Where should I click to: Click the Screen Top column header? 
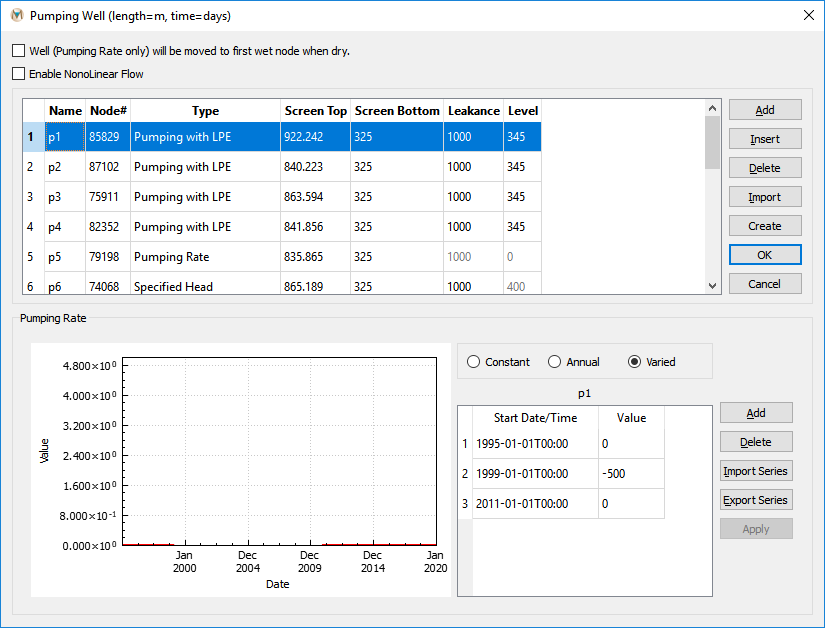(315, 110)
